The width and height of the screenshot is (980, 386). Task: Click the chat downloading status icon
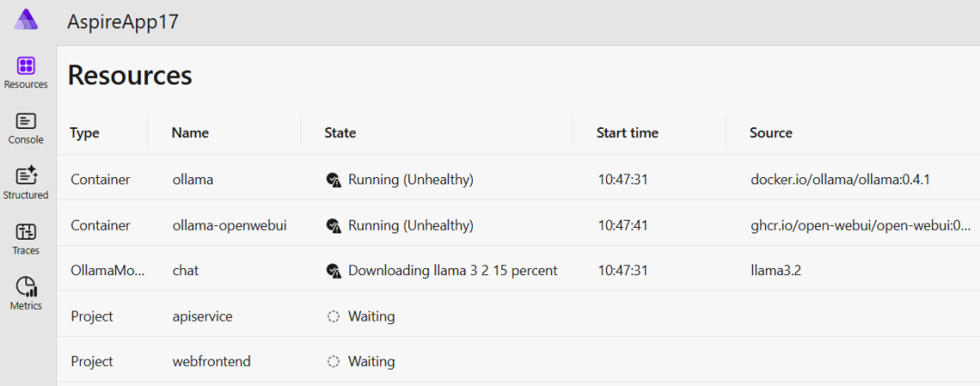pos(333,271)
